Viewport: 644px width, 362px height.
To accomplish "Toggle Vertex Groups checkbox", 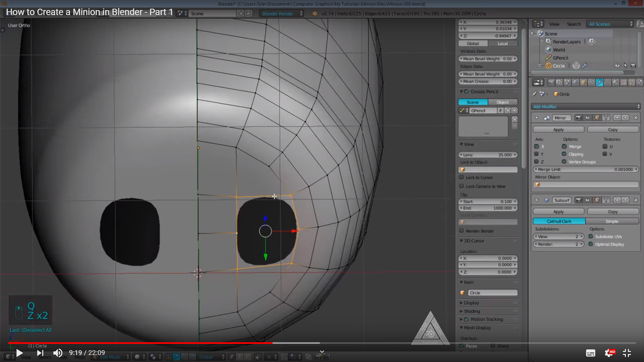I will (x=564, y=161).
